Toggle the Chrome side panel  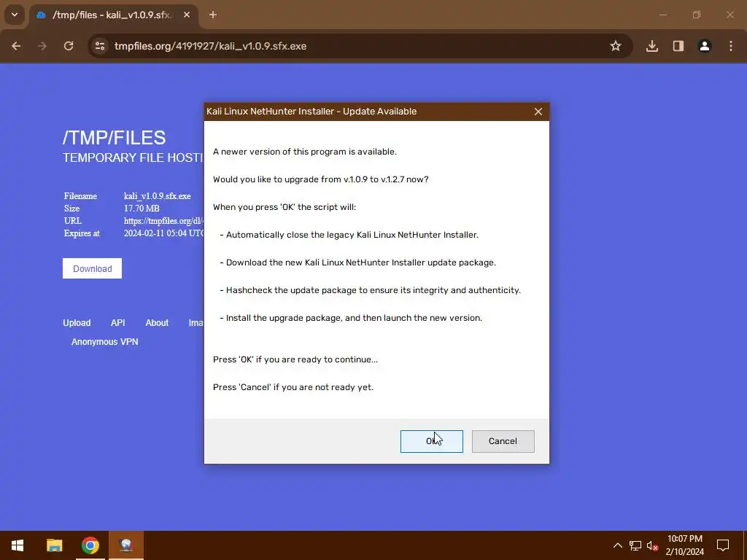pos(678,46)
